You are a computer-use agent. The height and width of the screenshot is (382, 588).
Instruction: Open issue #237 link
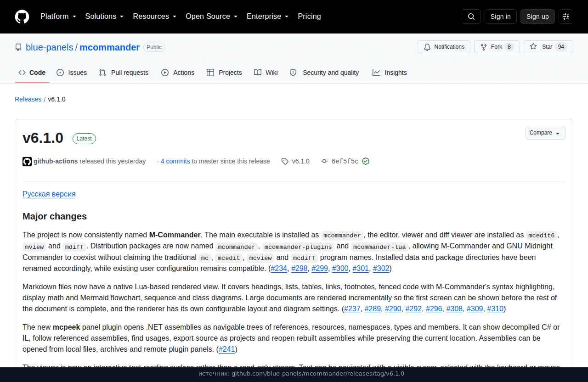click(352, 309)
